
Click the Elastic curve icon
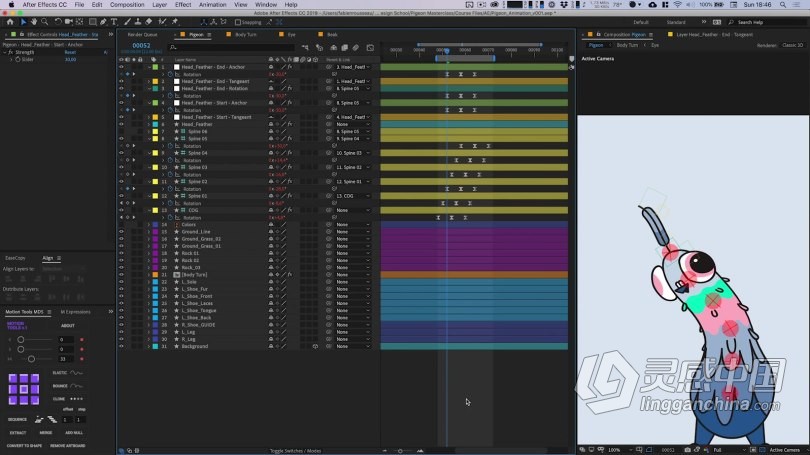tap(76, 372)
